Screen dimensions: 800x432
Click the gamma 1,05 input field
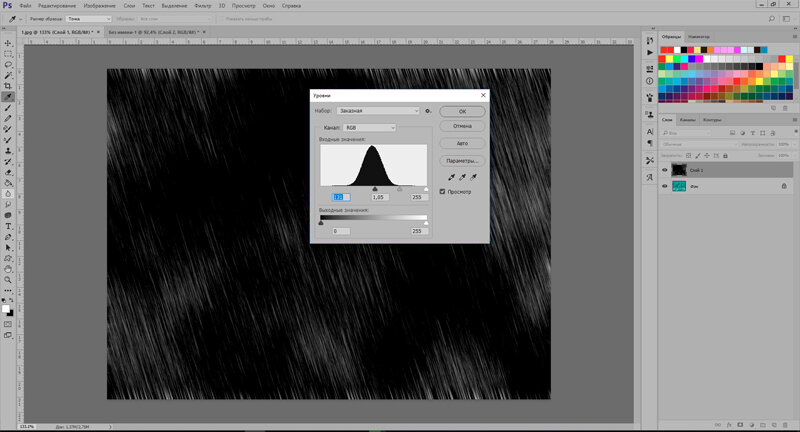coord(380,197)
